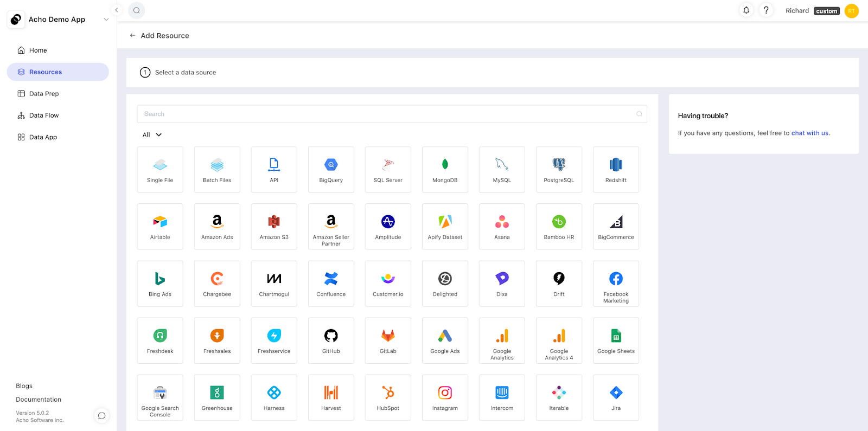Select the Google Sheets connector
868x431 pixels.
616,340
